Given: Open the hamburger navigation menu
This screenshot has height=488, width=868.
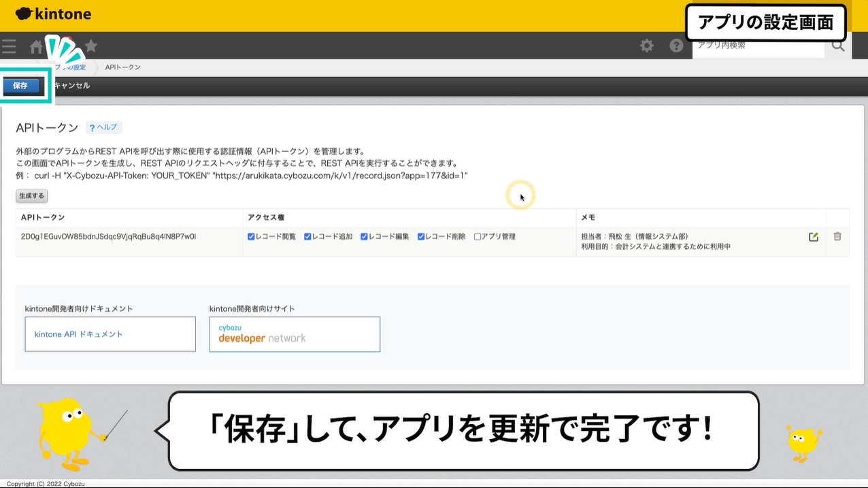Looking at the screenshot, I should pyautogui.click(x=9, y=46).
